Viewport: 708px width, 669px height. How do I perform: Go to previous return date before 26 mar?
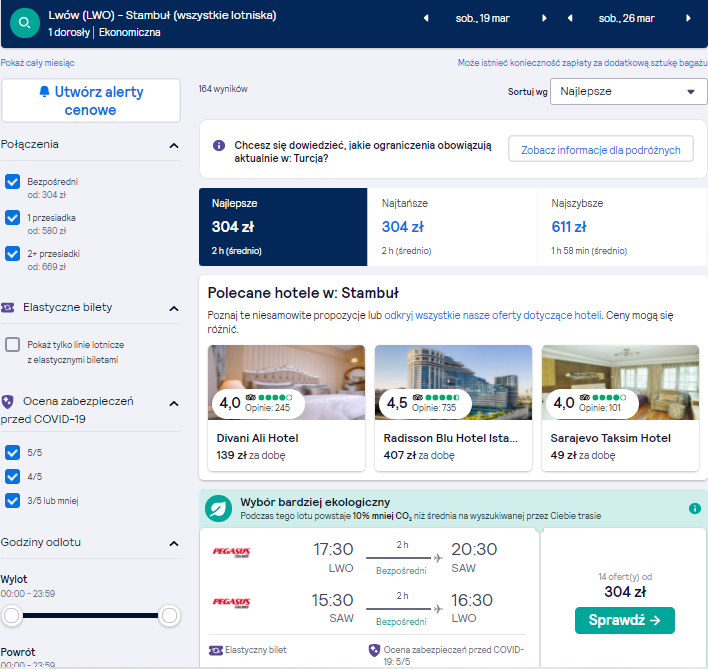pyautogui.click(x=570, y=19)
